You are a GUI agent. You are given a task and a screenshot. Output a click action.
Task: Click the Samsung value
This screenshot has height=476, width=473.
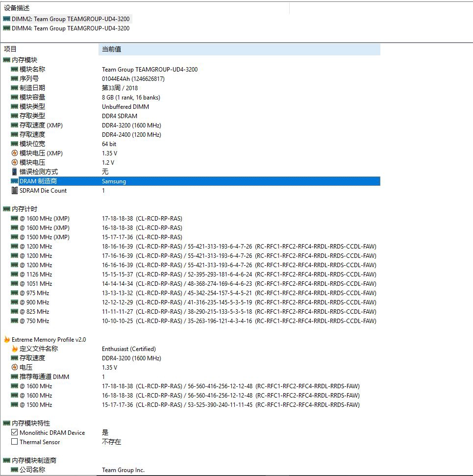(114, 181)
